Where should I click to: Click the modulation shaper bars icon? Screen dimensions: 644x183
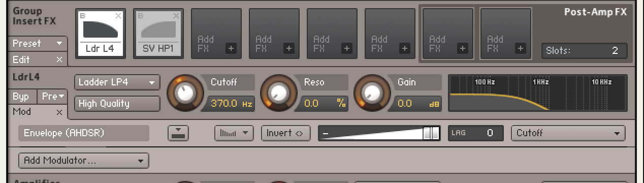[x=234, y=133]
